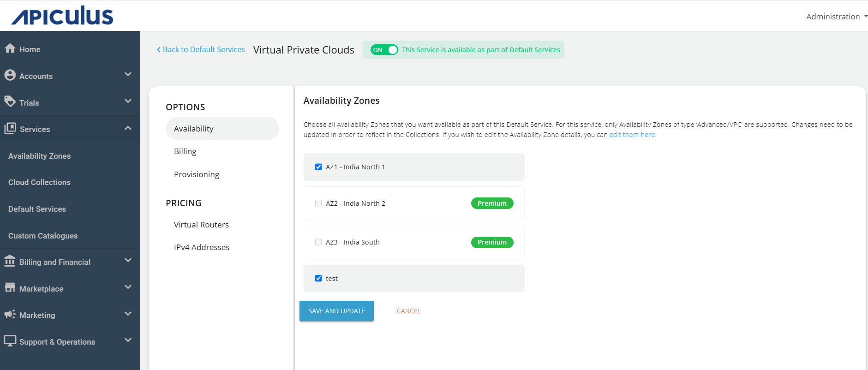Check the AZ2 - India North 2 checkbox
The height and width of the screenshot is (370, 868).
point(318,203)
